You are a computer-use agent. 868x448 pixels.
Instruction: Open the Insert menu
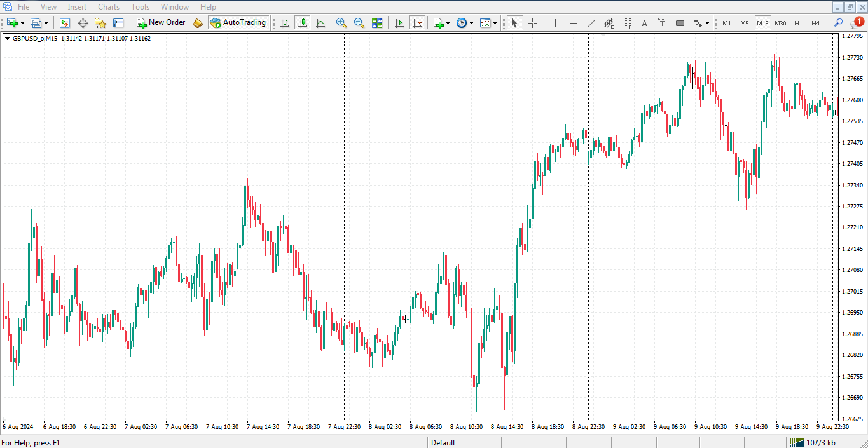(77, 7)
